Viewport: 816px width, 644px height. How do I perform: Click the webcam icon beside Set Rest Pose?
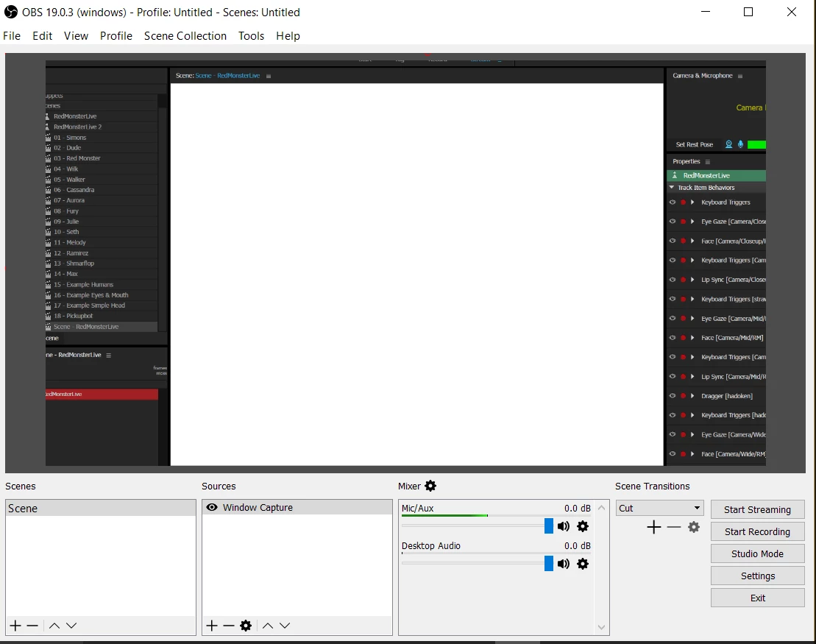(x=728, y=144)
